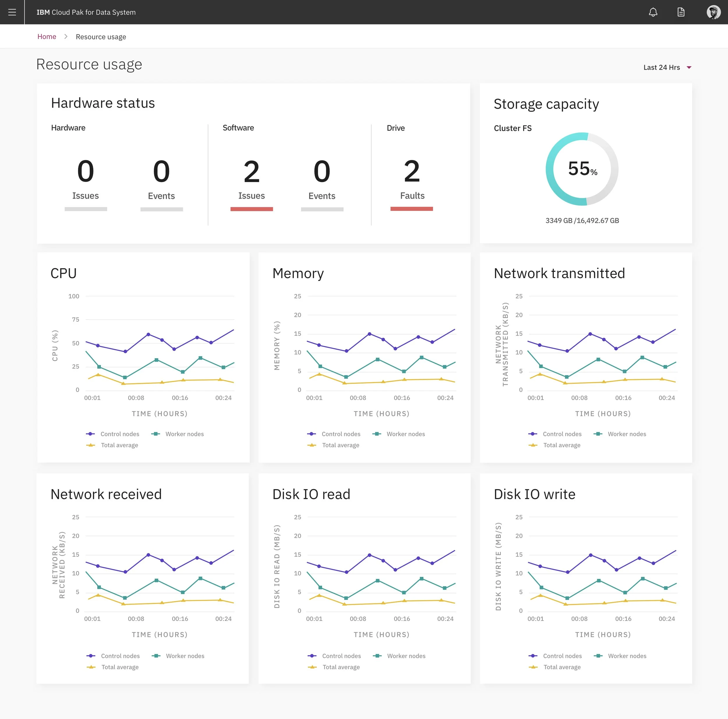The height and width of the screenshot is (719, 728).
Task: Go to Home breadcrumb link
Action: click(47, 37)
